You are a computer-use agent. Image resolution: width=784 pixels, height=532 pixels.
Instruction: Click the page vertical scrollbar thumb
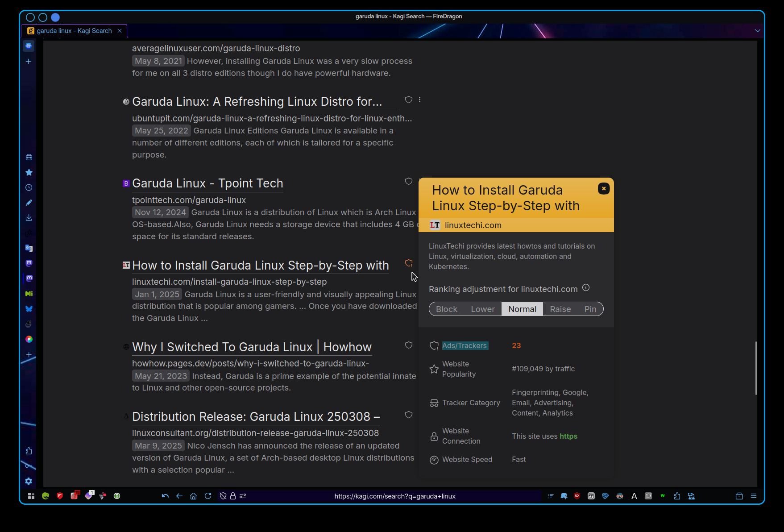point(755,368)
